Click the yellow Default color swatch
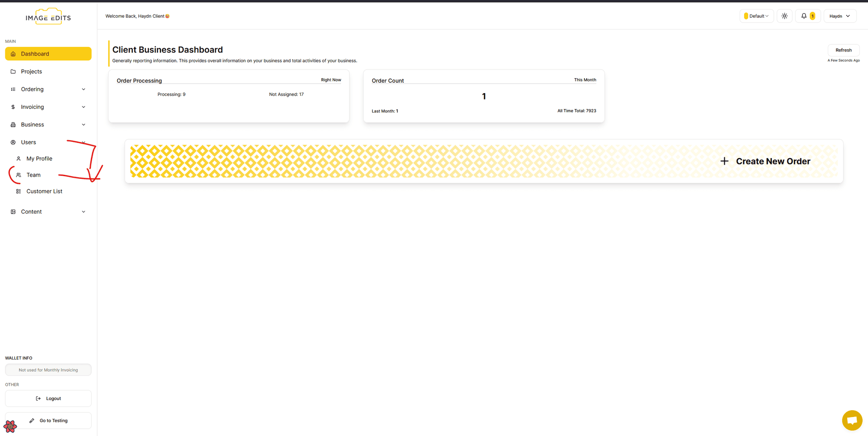This screenshot has width=868, height=436. [x=746, y=16]
